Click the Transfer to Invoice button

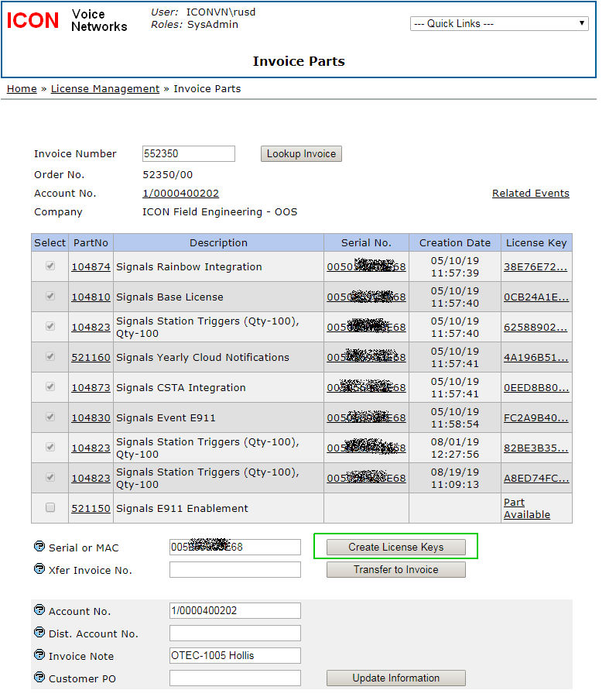pos(396,570)
